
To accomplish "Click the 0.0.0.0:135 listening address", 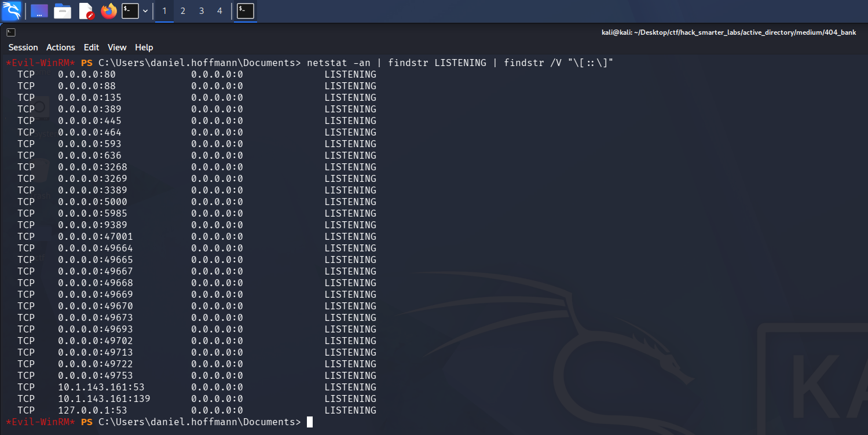I will coord(90,97).
